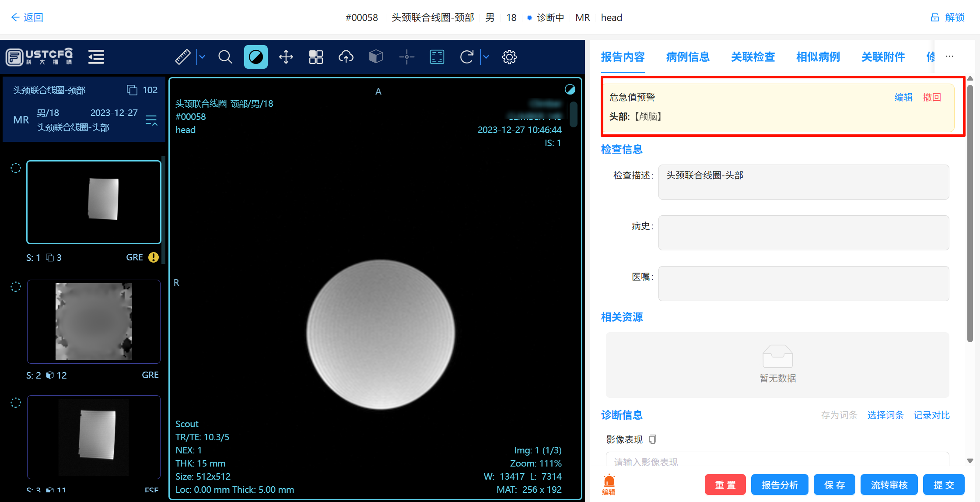Expand the overflow menu of report tabs
The width and height of the screenshot is (980, 502).
[949, 56]
